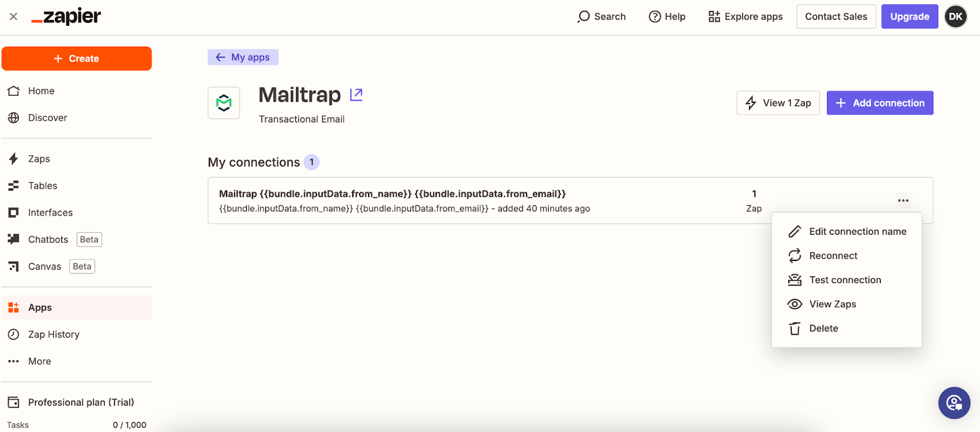Screen dimensions: 980x432
Task: Click View Zaps in dropdown menu
Action: coord(832,304)
